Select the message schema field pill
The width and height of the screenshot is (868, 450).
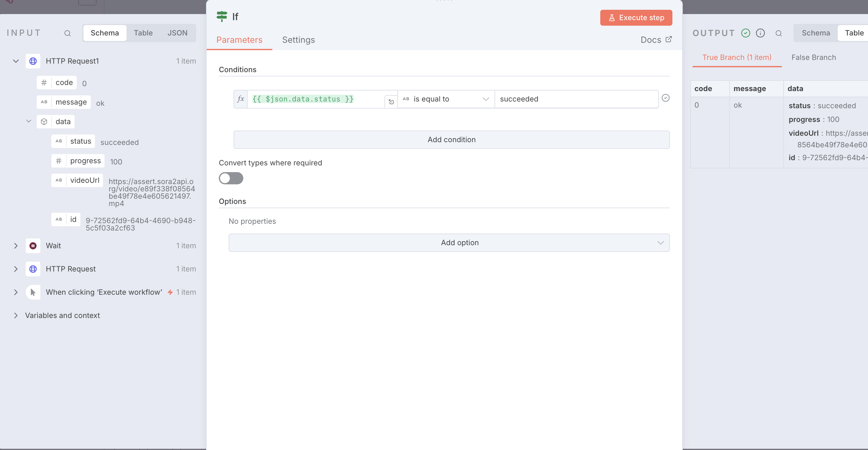(64, 102)
